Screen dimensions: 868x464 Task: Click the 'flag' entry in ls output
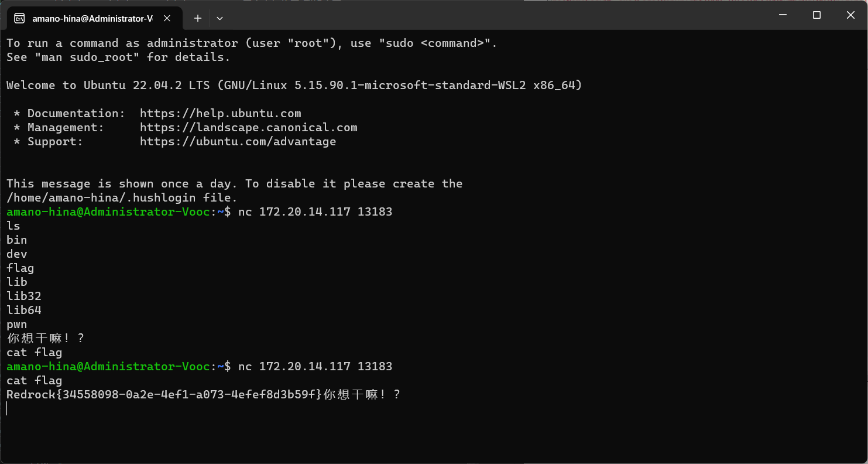tap(20, 268)
